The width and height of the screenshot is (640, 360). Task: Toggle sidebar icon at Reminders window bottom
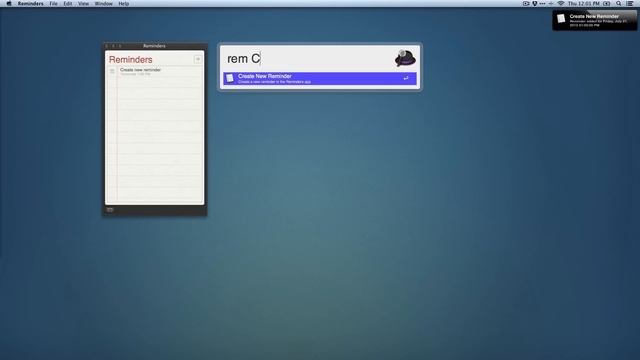point(110,210)
